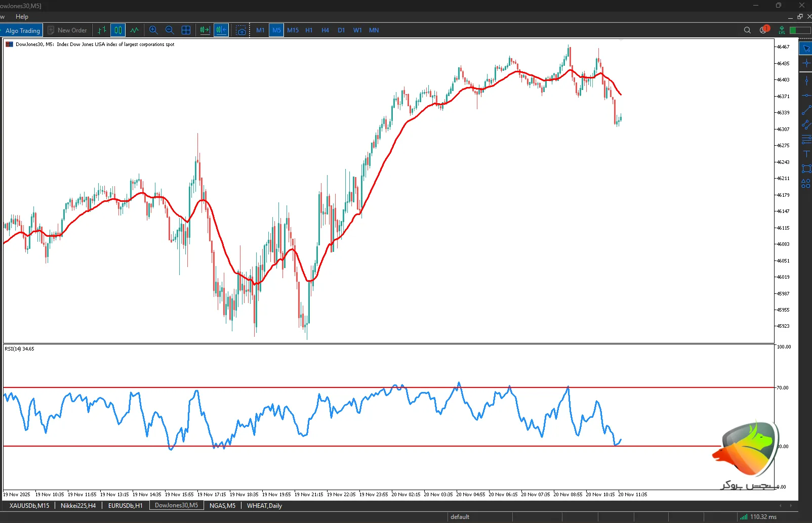Image resolution: width=812 pixels, height=523 pixels.
Task: Capture a chart screenshot with the camera icon
Action: coord(241,30)
